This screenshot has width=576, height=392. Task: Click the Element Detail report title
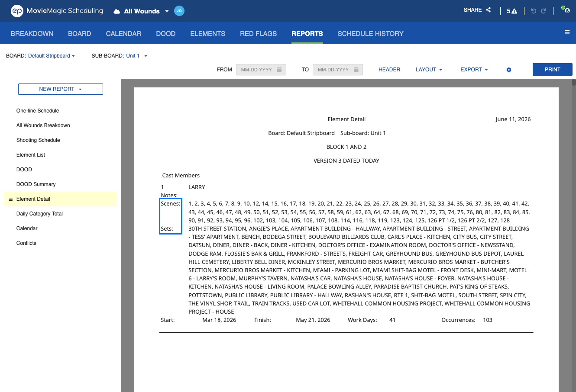[346, 119]
